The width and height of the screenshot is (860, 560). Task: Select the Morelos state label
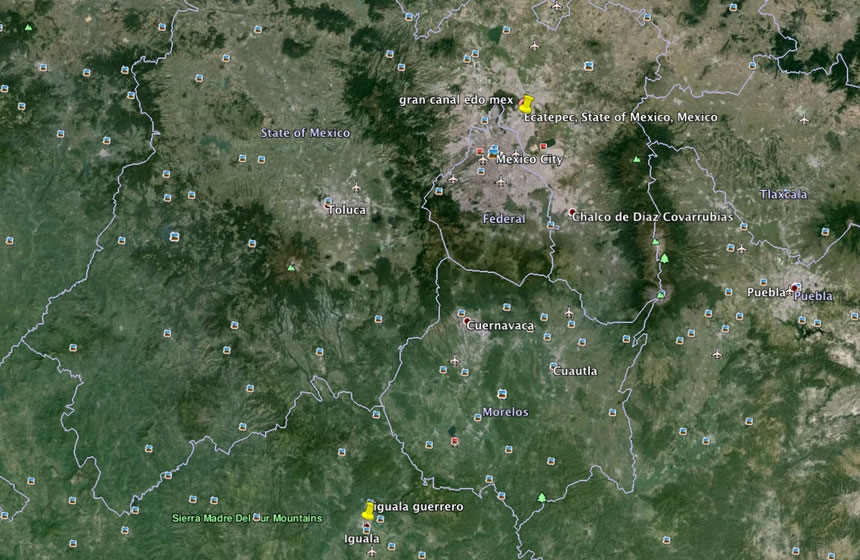pyautogui.click(x=505, y=412)
